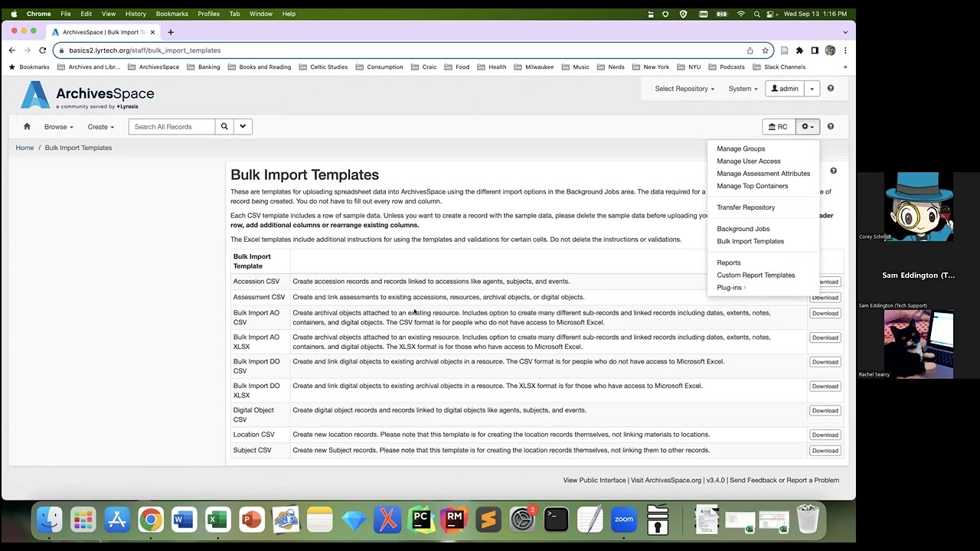The image size is (980, 551).
Task: Open the History menu in menu bar
Action: tap(136, 14)
